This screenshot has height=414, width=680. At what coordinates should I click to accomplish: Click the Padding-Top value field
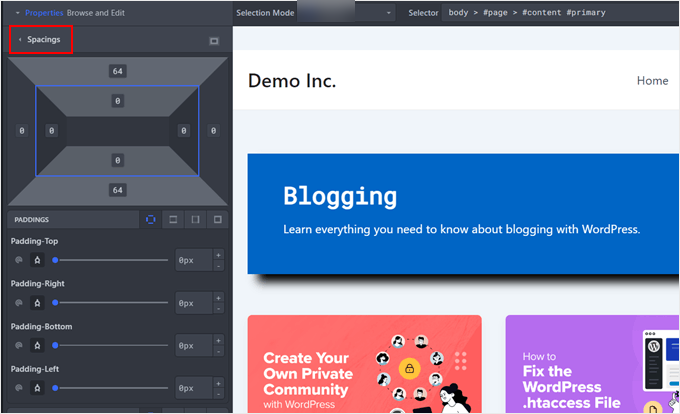[194, 260]
